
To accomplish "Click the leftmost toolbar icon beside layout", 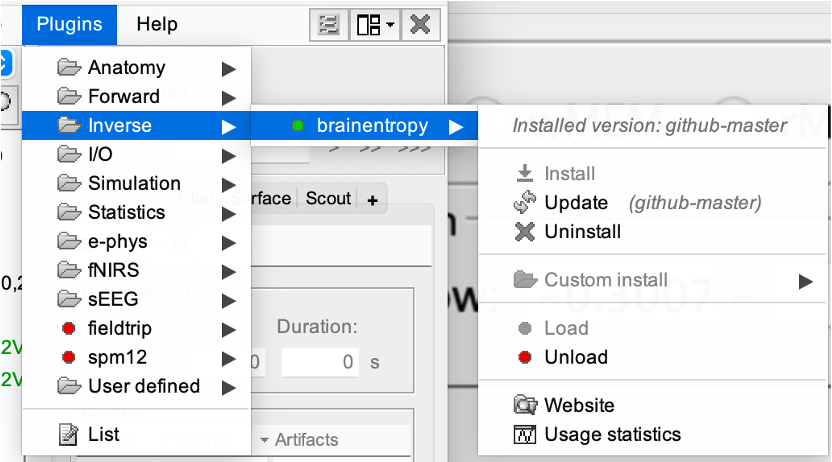I will coord(328,24).
